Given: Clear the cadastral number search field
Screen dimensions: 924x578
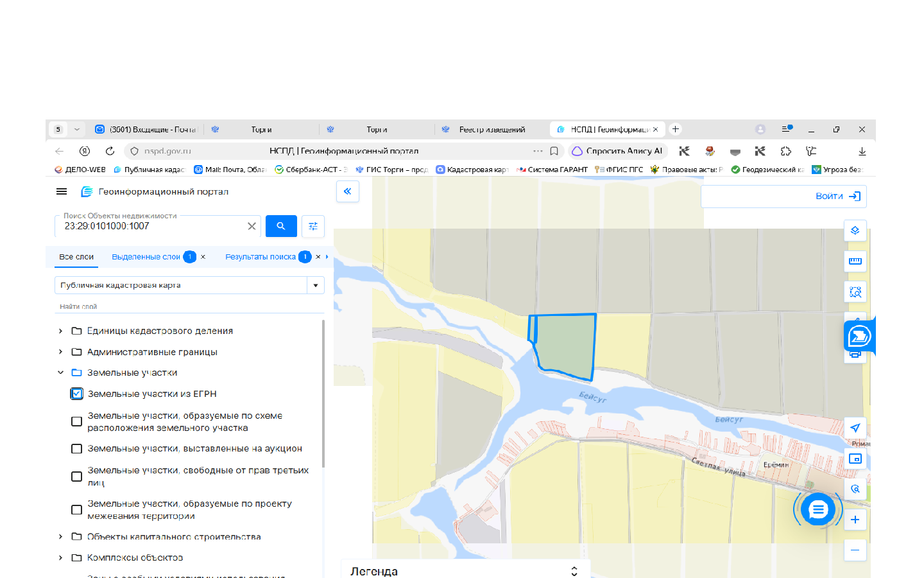Looking at the screenshot, I should pos(252,226).
